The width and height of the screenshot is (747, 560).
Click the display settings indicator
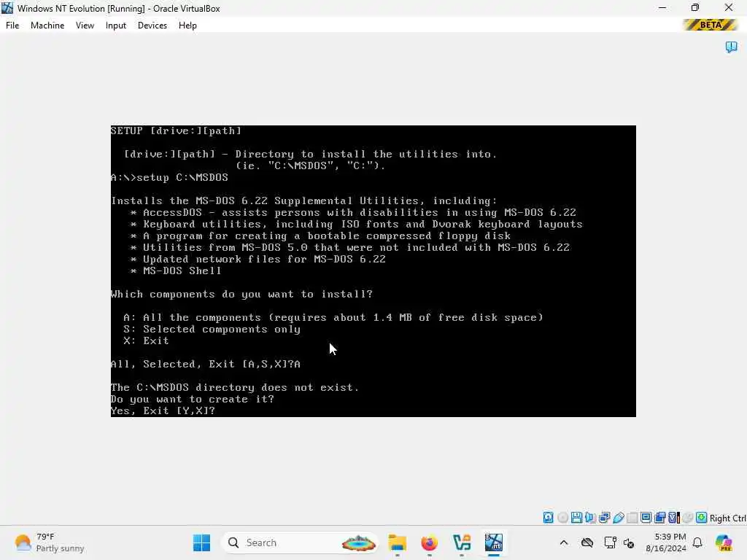646,518
